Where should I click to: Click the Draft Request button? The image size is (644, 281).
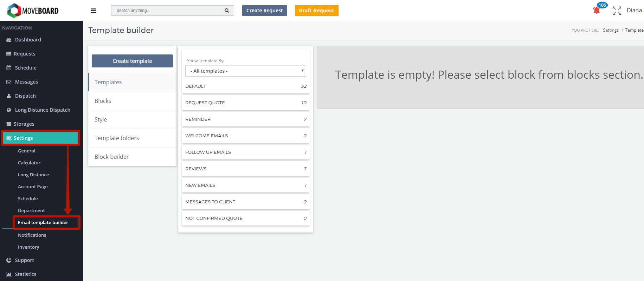(316, 11)
